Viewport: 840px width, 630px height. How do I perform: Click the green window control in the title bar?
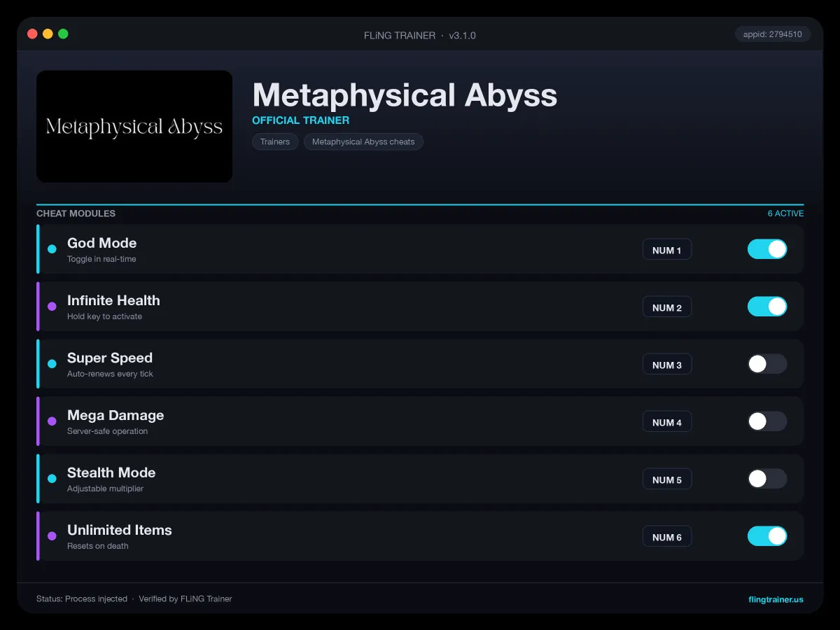pyautogui.click(x=63, y=34)
